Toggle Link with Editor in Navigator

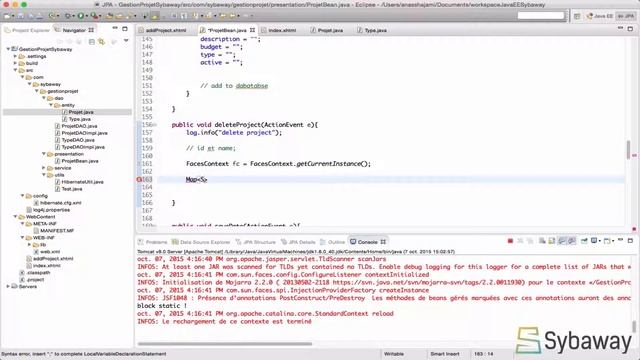pyautogui.click(x=101, y=41)
